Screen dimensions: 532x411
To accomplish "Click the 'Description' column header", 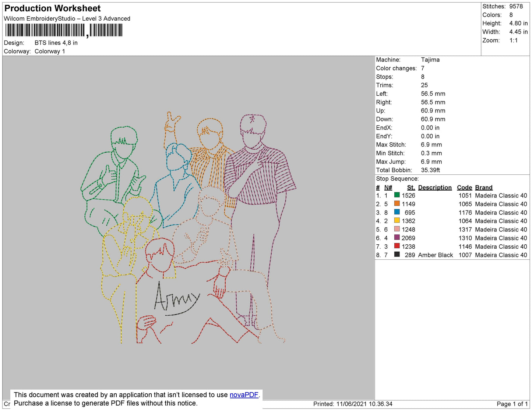I will [x=435, y=187].
